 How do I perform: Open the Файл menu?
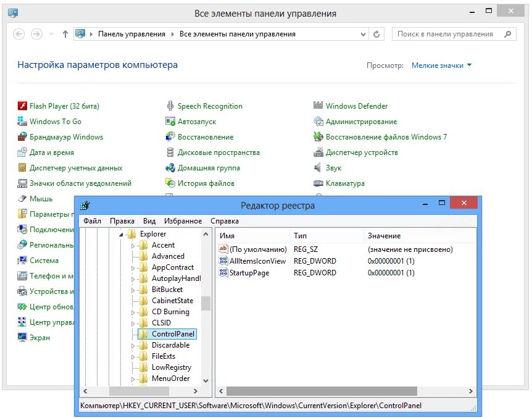(93, 221)
